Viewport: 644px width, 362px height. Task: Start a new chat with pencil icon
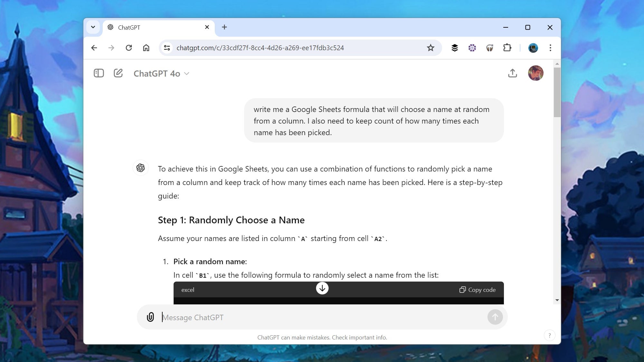click(x=118, y=73)
